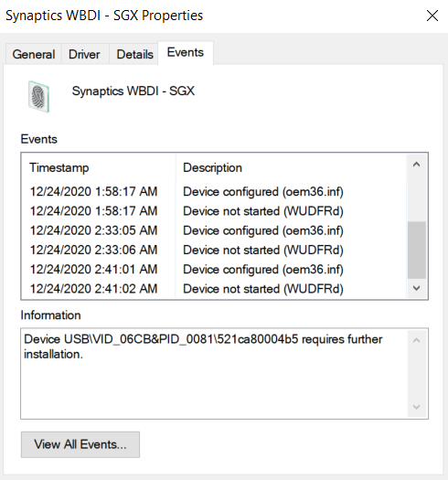
Task: Click events list scroll down arrow
Action: tap(416, 288)
